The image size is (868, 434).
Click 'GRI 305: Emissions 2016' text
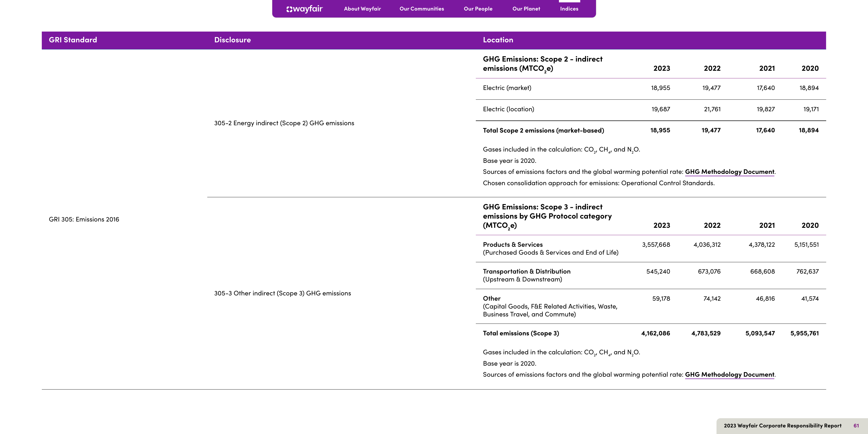point(84,219)
